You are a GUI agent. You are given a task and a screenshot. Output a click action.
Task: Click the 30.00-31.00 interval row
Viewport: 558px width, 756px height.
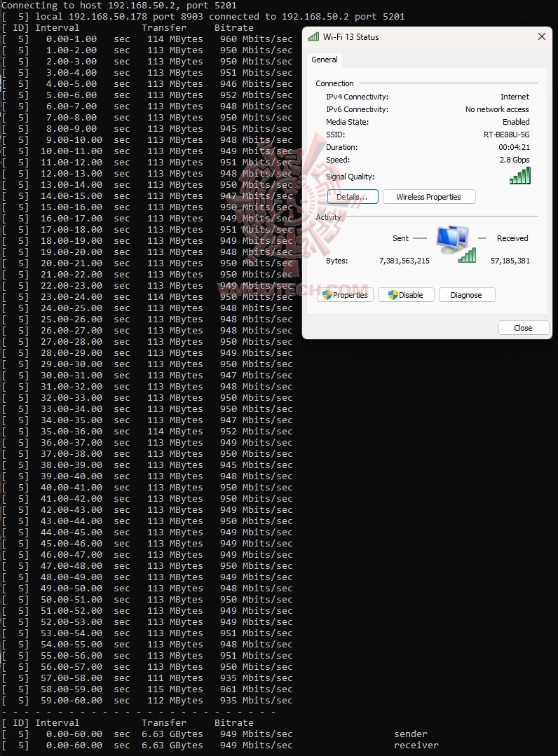pyautogui.click(x=147, y=375)
